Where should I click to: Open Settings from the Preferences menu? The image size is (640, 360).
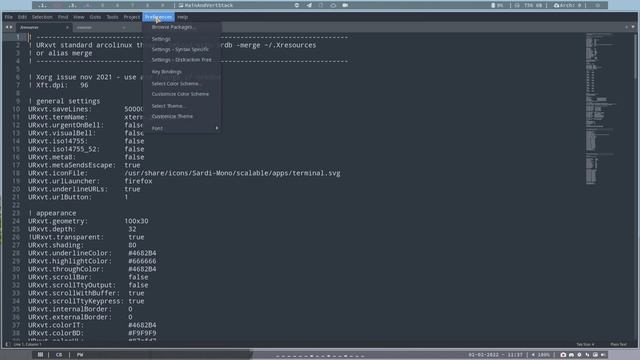[161, 39]
